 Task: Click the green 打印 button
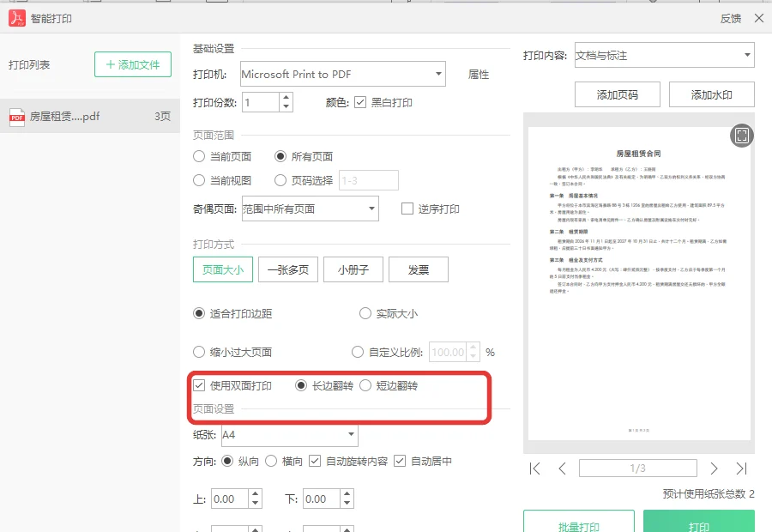pos(698,523)
